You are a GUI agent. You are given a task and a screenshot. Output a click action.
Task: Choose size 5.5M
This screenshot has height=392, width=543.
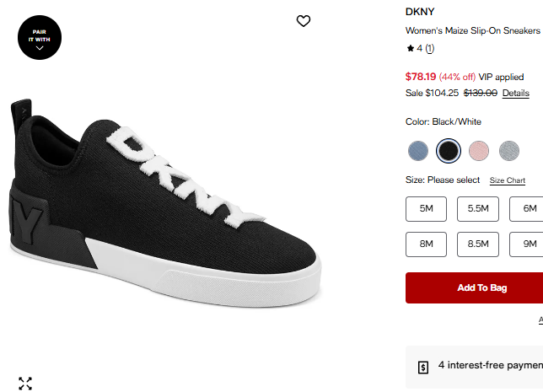tap(478, 209)
